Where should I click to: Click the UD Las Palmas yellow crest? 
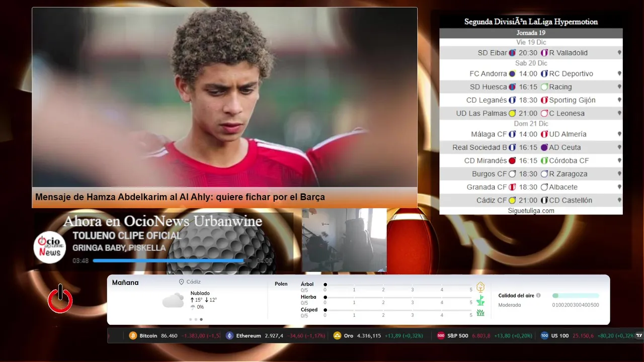(512, 114)
